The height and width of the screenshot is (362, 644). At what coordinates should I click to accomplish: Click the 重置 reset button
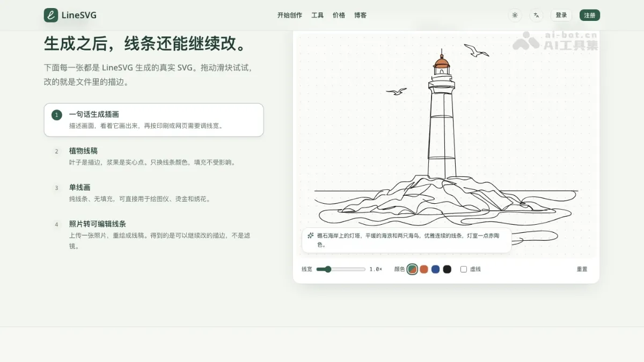(582, 269)
